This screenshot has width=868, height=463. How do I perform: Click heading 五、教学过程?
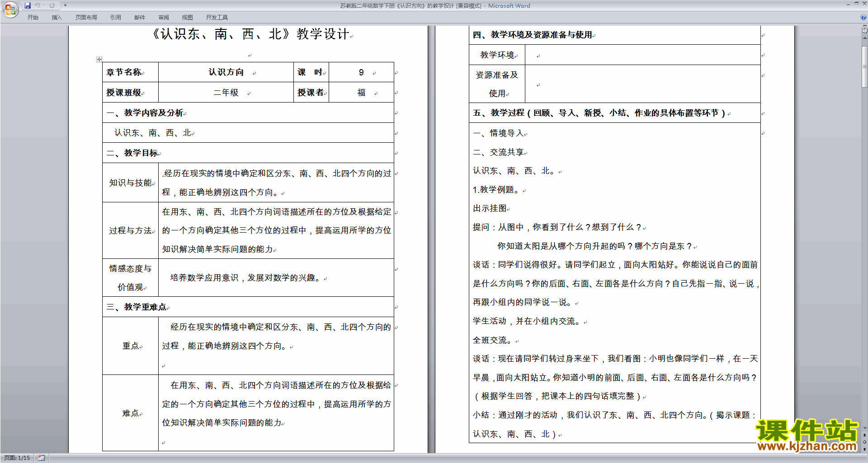pyautogui.click(x=599, y=113)
